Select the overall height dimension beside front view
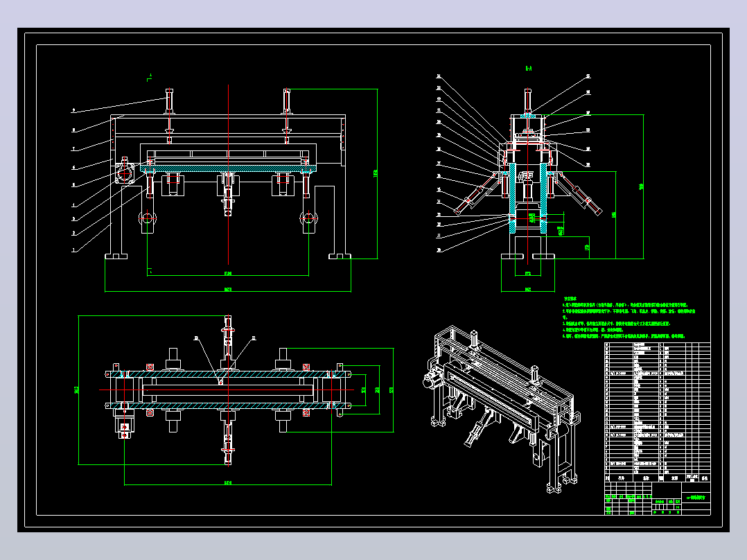Viewport: 747px width, 560px height. pyautogui.click(x=376, y=173)
